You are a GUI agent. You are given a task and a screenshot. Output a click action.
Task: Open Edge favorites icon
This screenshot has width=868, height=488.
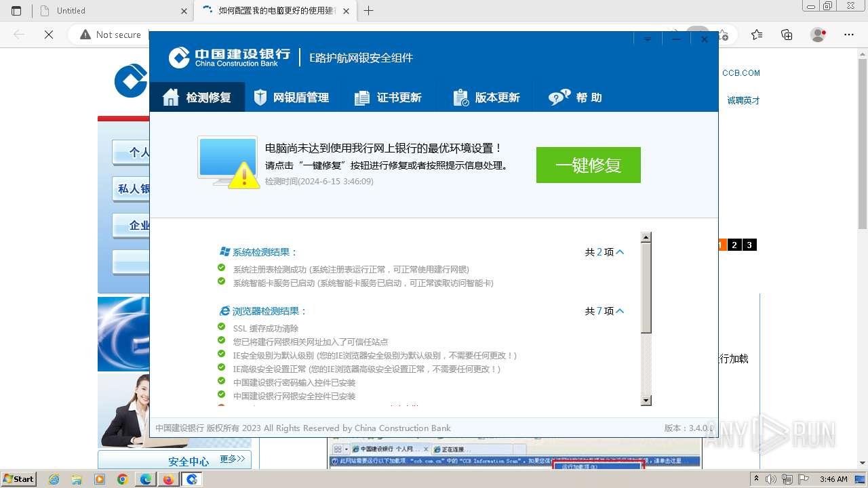point(757,35)
